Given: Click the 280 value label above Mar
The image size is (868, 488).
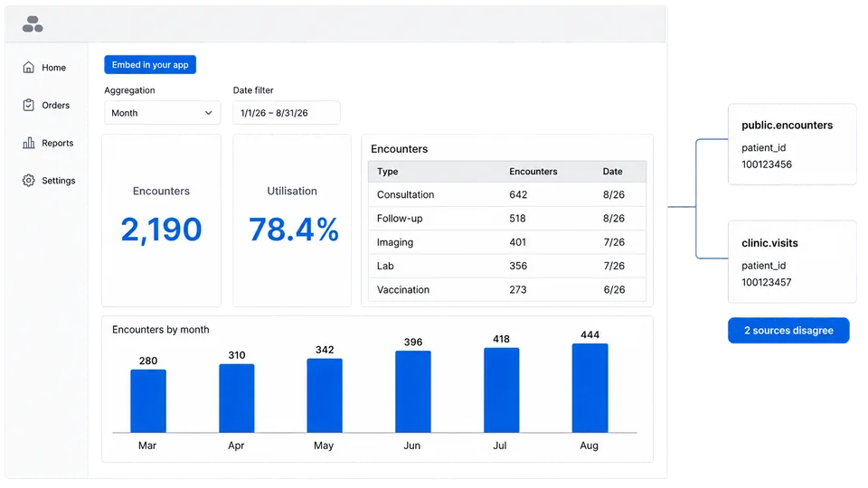Looking at the screenshot, I should tap(148, 361).
